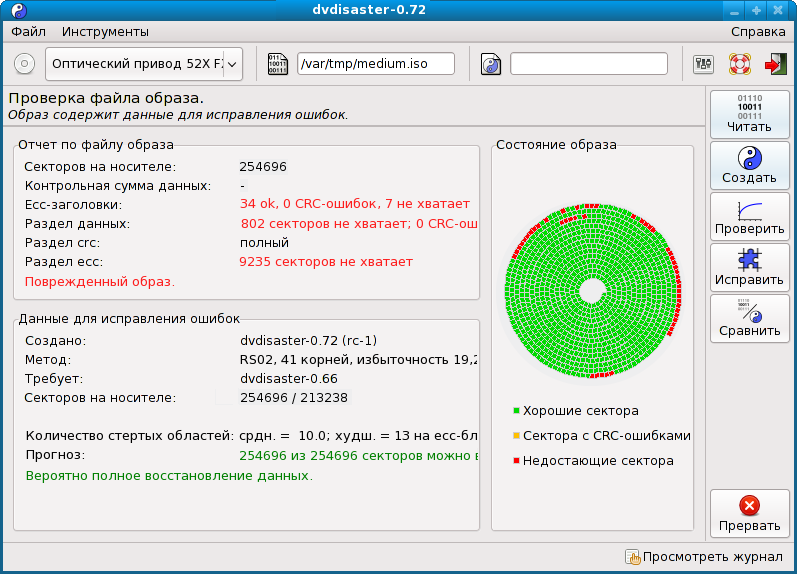Focus the empty error correction file field

(589, 64)
